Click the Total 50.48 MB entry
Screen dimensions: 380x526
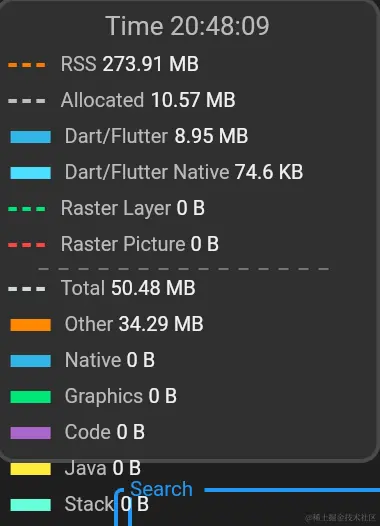click(128, 288)
